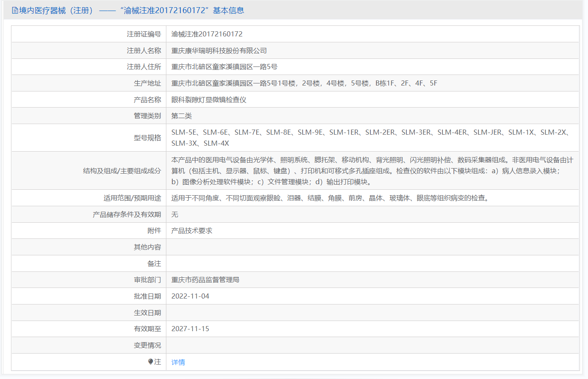Image resolution: width=588 pixels, height=379 pixels.
Task: Select storage condition value 无
Action: 175,214
